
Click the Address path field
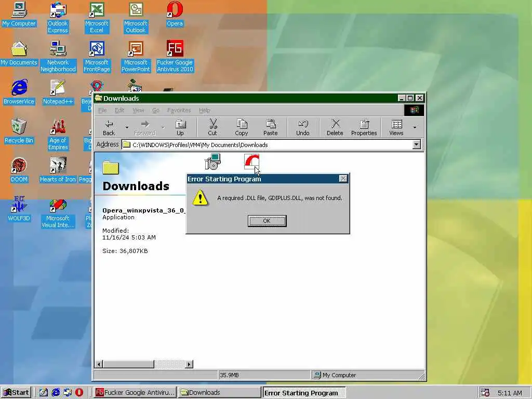267,144
